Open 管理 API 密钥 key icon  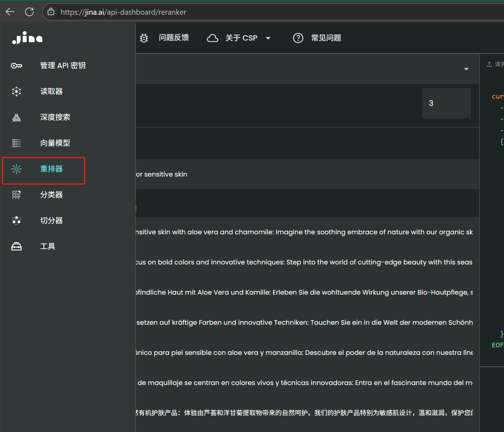point(16,66)
